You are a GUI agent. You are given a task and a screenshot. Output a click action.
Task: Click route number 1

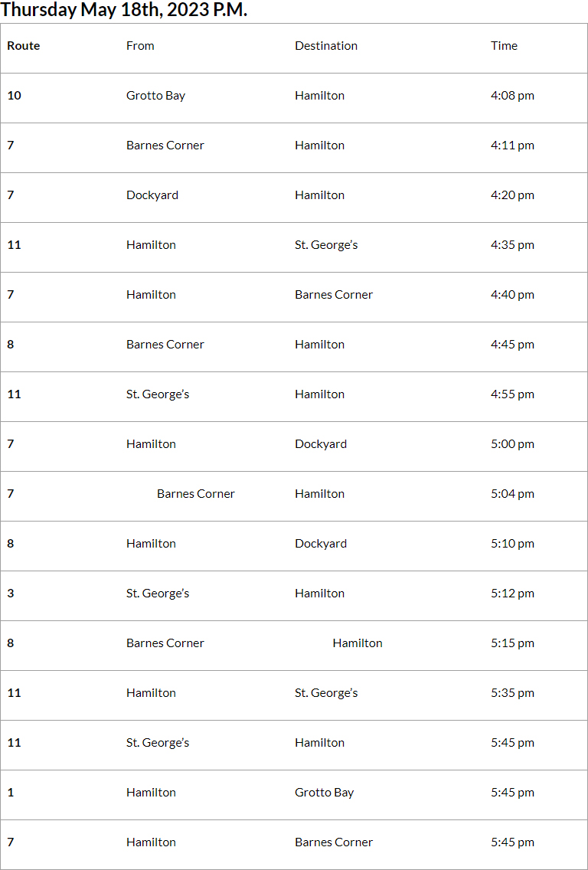11,793
